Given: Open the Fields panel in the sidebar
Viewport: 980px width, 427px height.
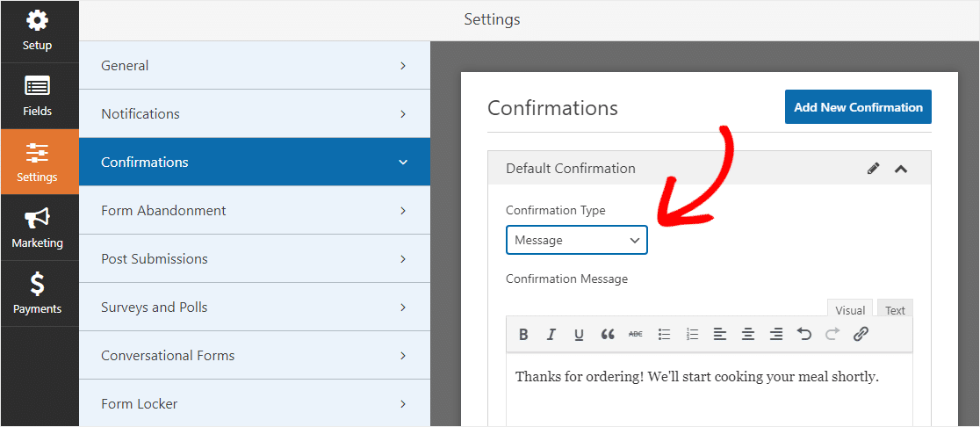Looking at the screenshot, I should [38, 97].
